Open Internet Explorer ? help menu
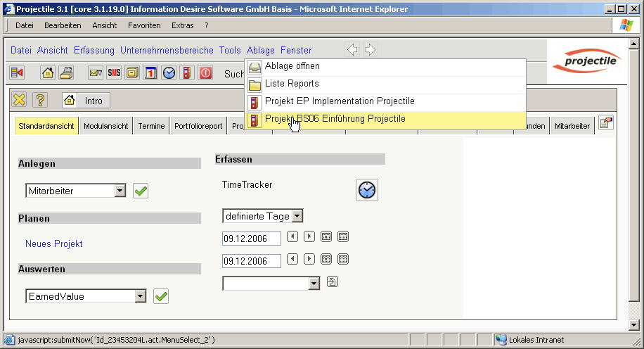Viewport: 644px width, 349px height. (x=207, y=25)
